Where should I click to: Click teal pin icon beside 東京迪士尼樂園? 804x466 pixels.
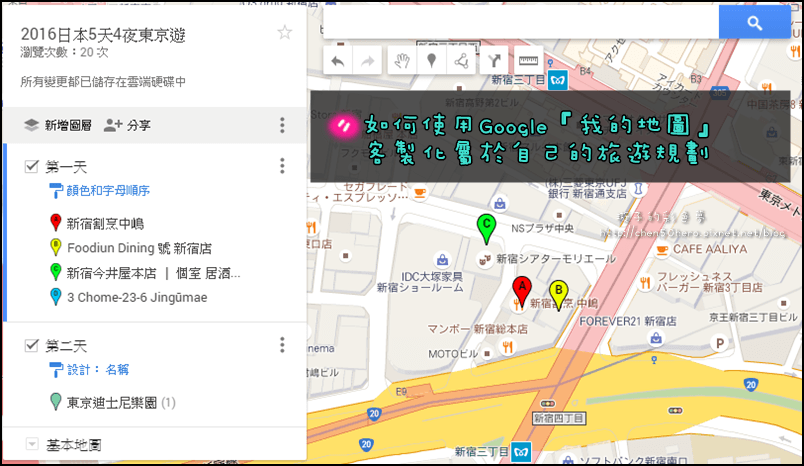[x=55, y=401]
